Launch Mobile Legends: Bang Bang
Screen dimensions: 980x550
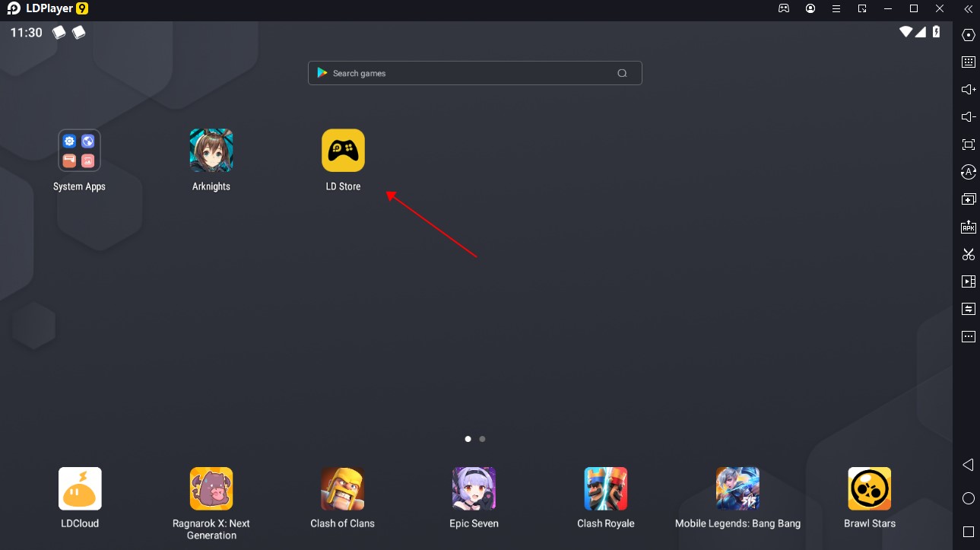[x=737, y=488]
